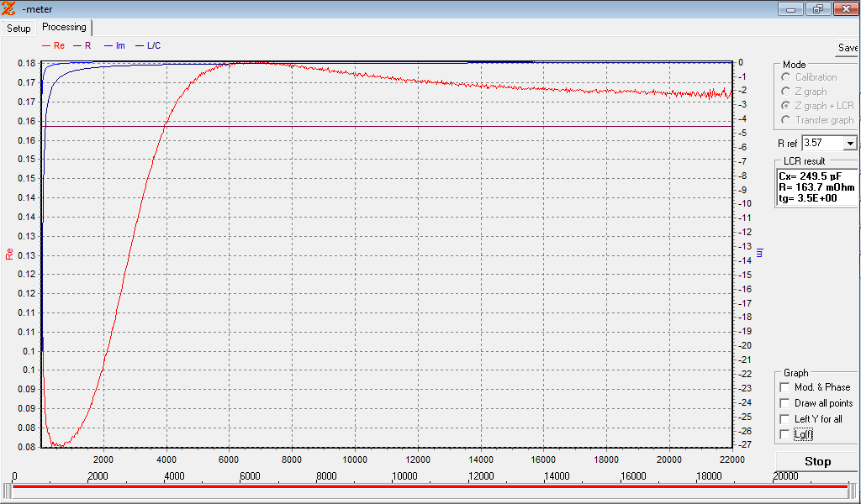Screen dimensions: 861x504
Task: Click the red frequency range slider bar
Action: [430, 486]
